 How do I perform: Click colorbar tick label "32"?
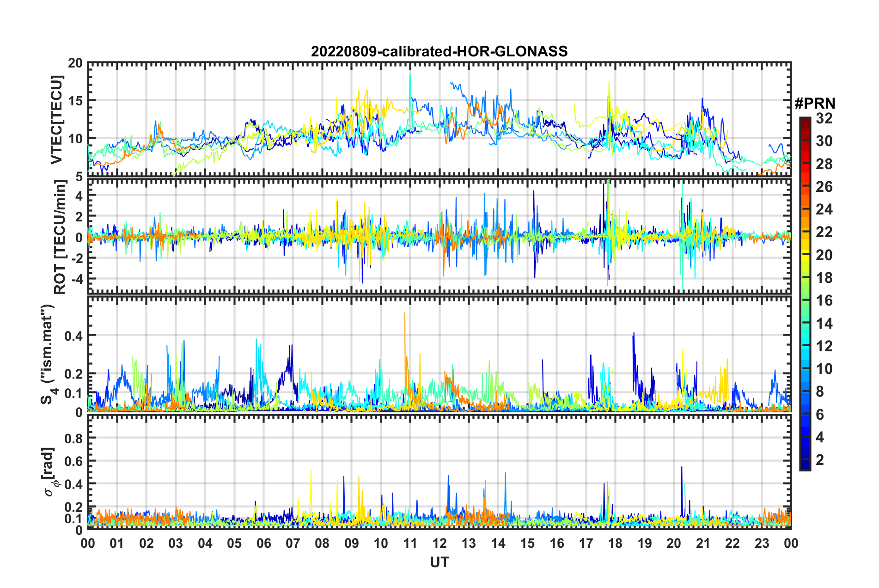click(824, 118)
